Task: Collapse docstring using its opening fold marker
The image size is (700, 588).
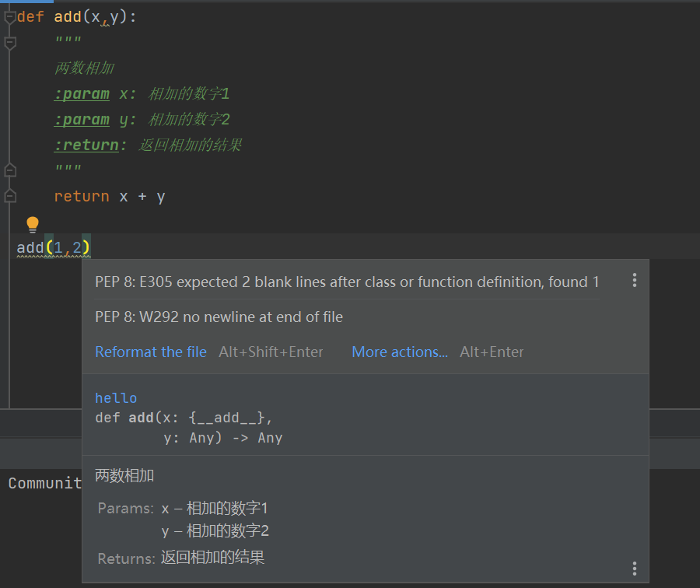Action: [x=10, y=43]
